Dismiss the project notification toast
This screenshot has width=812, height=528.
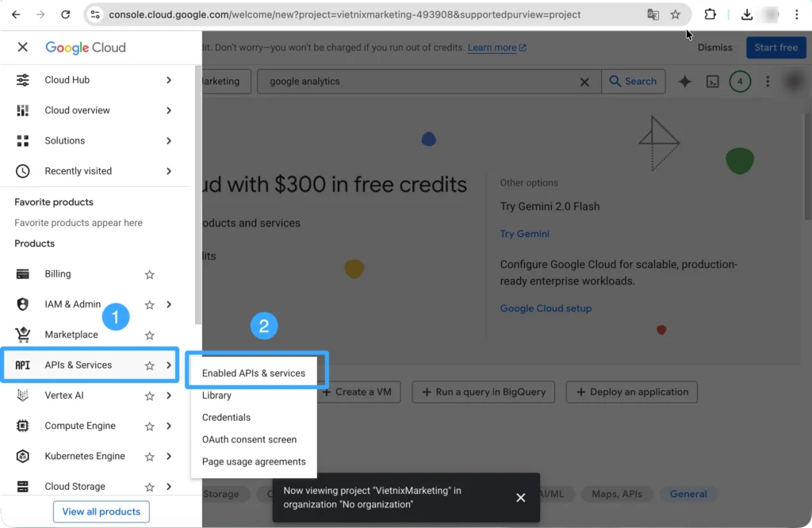tap(520, 498)
